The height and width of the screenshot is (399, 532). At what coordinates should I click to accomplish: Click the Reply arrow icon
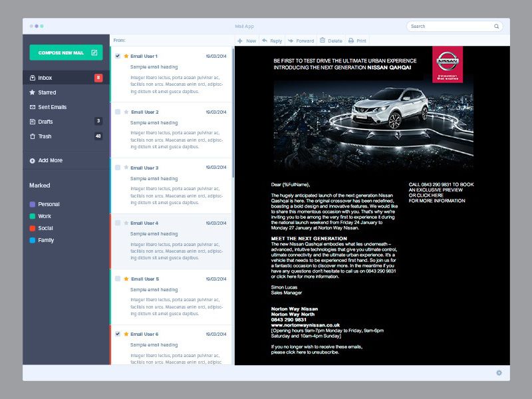click(265, 41)
